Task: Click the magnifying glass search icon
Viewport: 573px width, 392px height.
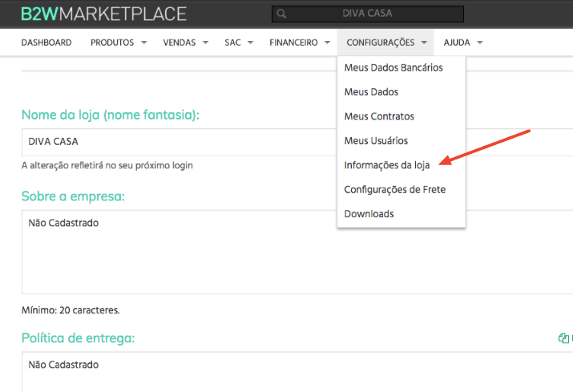Action: tap(281, 14)
